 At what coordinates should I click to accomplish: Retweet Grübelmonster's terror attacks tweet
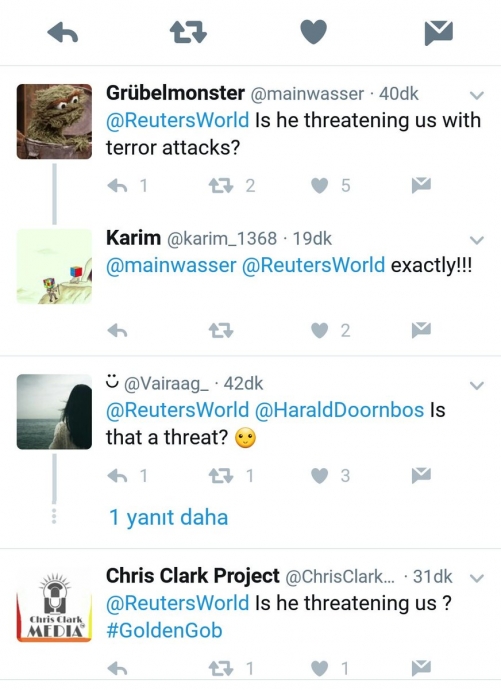pyautogui.click(x=221, y=186)
